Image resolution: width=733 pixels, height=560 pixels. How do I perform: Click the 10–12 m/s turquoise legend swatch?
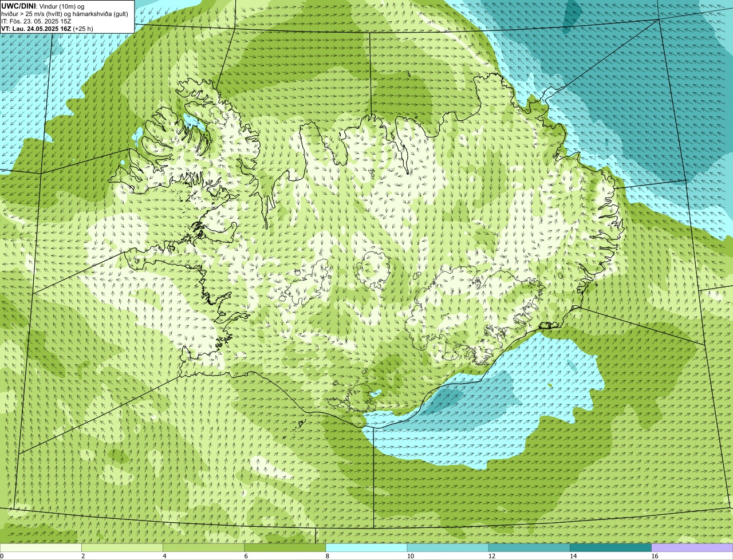tap(448, 547)
